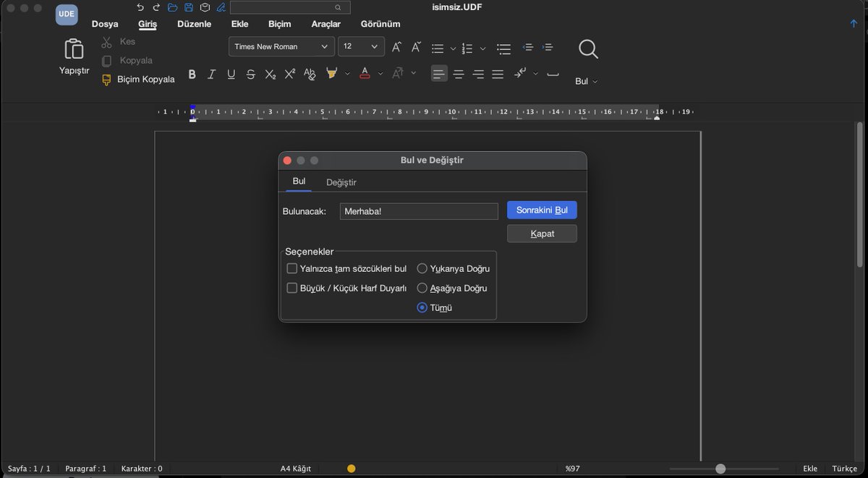
Task: Click the package box icon in the title bar
Action: [x=205, y=7]
